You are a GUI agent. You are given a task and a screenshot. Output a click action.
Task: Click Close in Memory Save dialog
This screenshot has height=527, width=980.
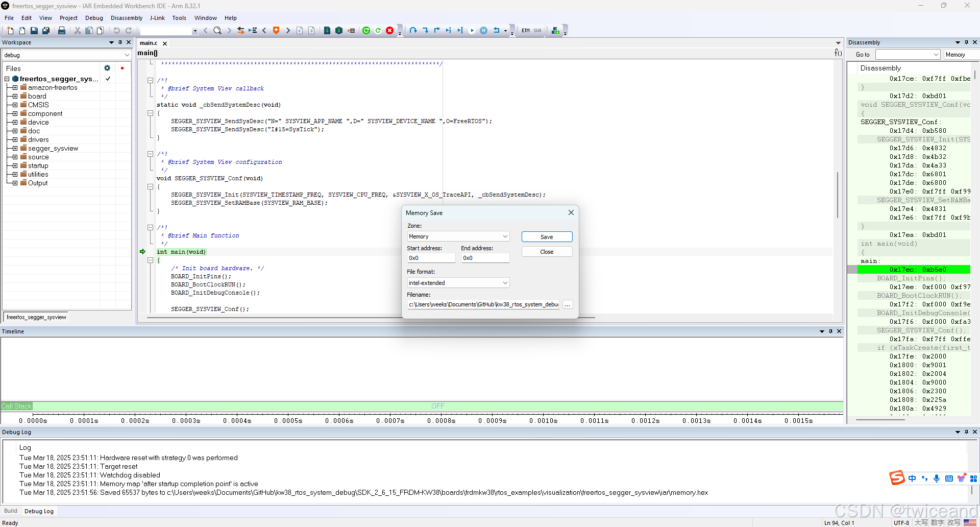[x=547, y=252]
